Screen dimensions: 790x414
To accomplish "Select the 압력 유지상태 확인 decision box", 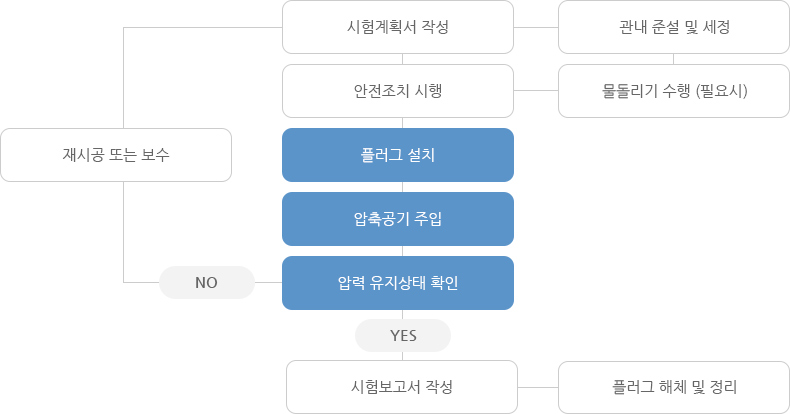I will point(398,283).
